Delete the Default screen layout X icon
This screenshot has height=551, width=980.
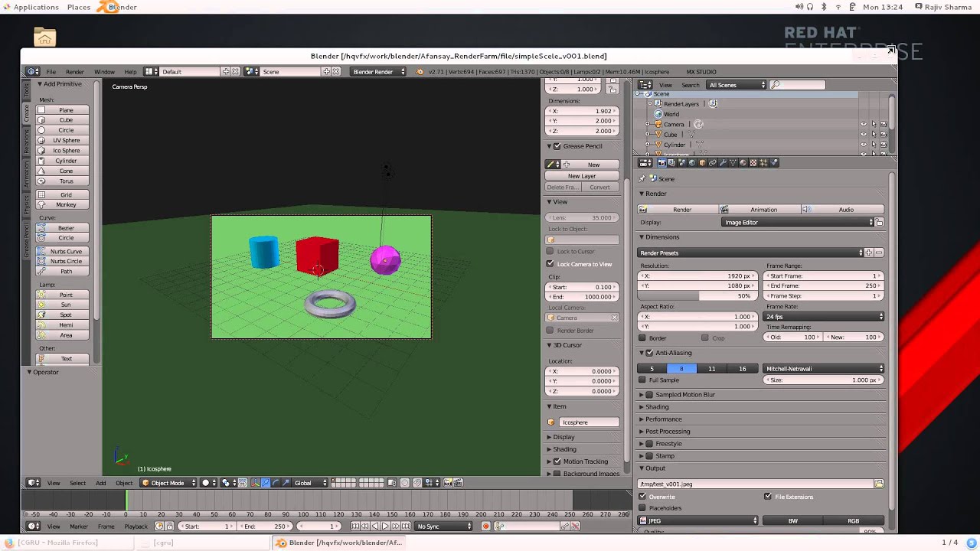235,71
